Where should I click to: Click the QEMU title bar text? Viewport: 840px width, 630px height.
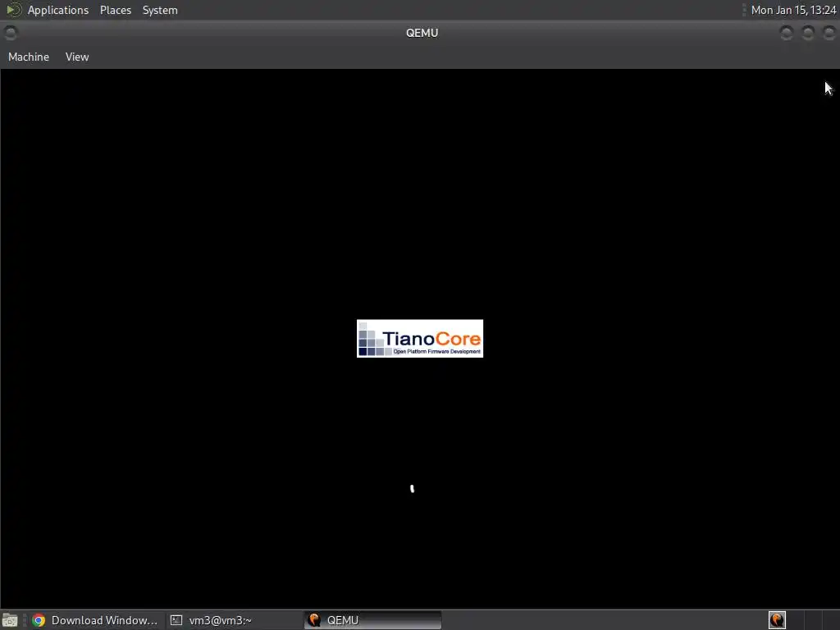[422, 33]
